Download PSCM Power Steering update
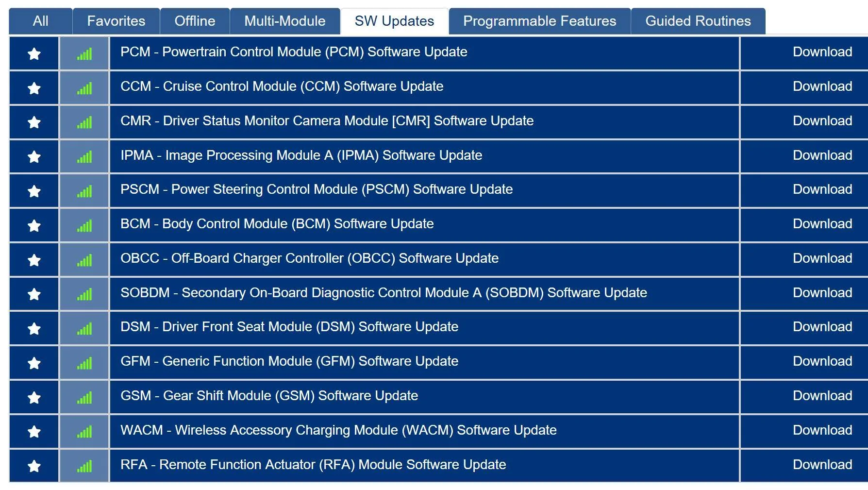The image size is (868, 490). coord(822,189)
